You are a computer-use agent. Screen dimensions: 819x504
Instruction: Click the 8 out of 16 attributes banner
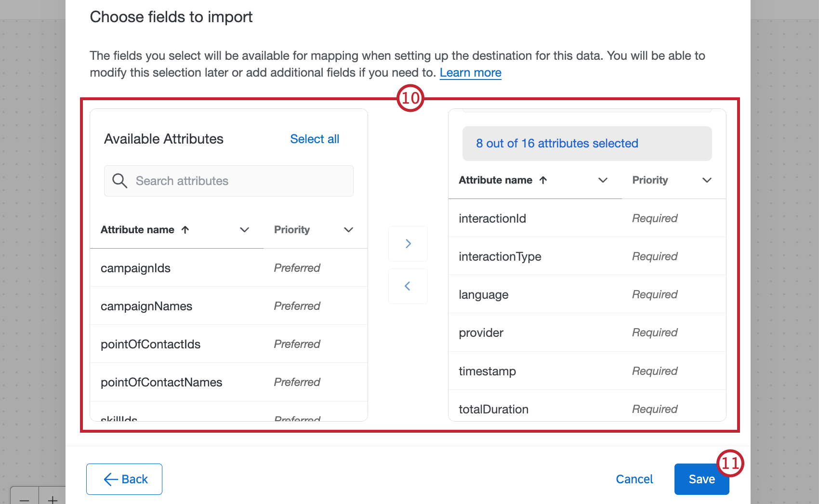point(587,143)
